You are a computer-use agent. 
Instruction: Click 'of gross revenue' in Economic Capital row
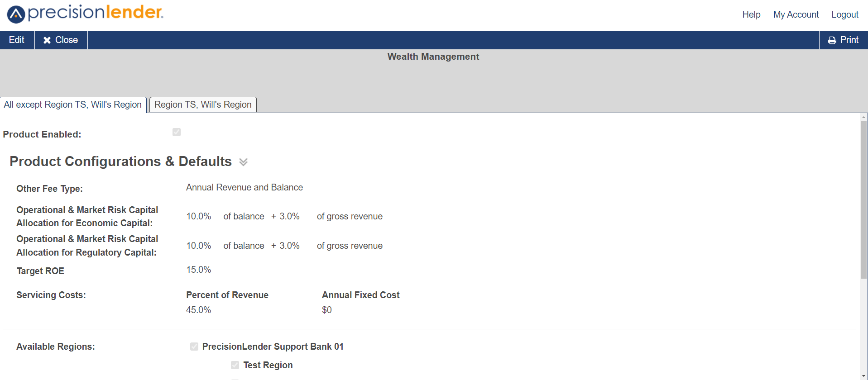point(350,216)
